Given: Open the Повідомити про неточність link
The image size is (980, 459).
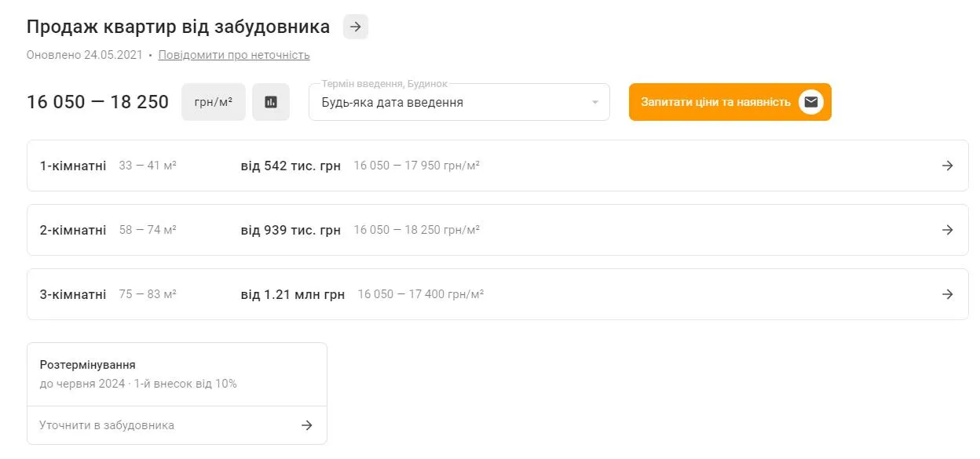Looking at the screenshot, I should tap(232, 54).
